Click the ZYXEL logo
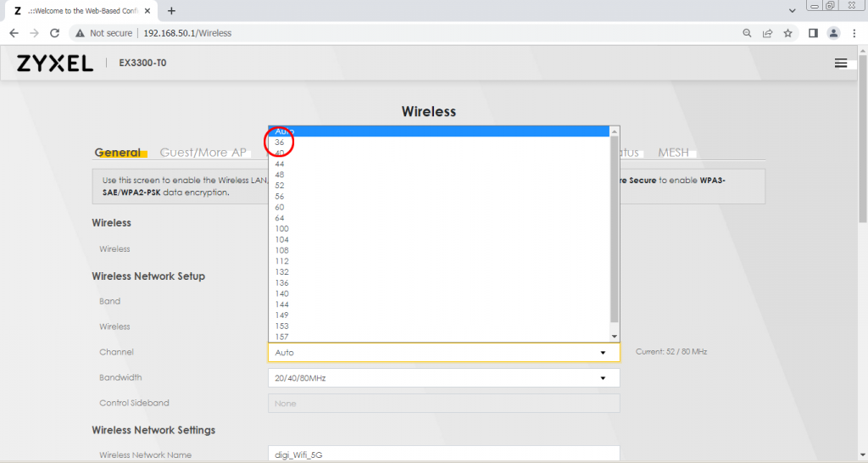 coord(55,64)
